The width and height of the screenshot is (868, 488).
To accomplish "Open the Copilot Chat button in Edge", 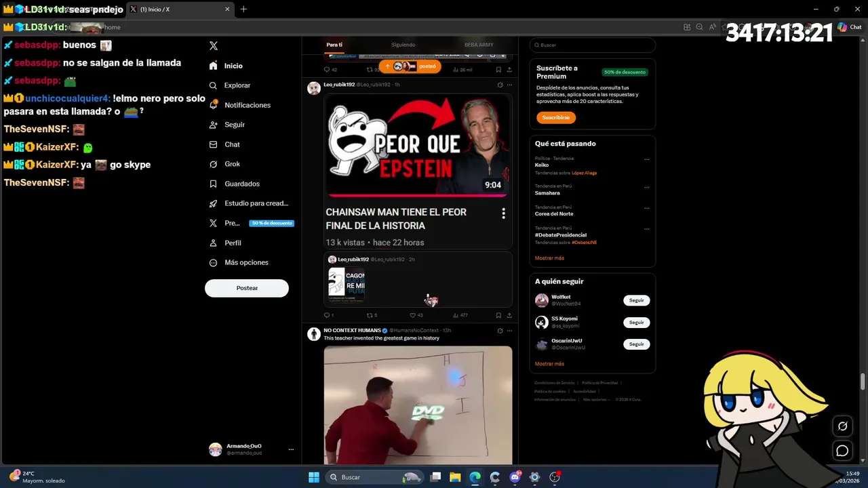I will point(850,27).
